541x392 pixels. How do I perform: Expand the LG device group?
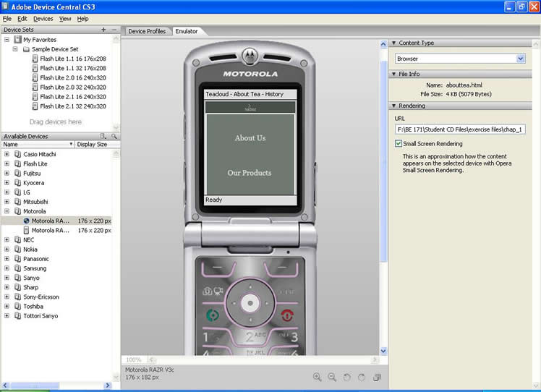click(x=7, y=192)
